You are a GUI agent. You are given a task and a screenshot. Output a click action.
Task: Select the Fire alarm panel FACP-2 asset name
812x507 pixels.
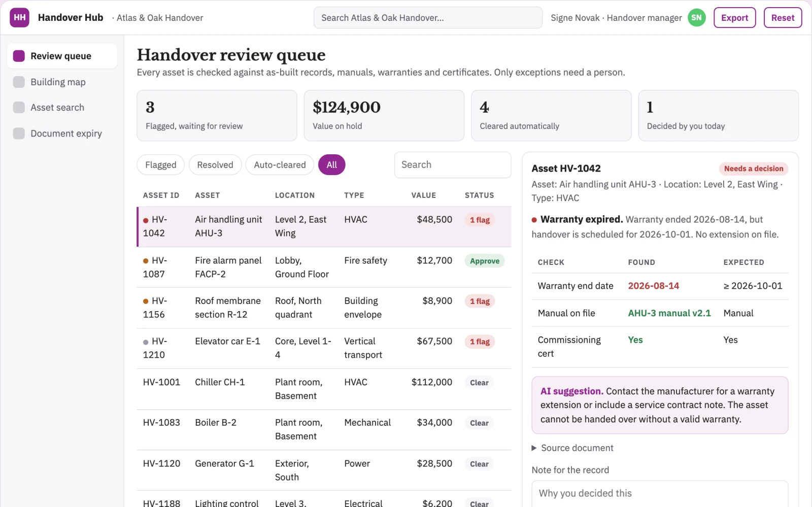228,267
